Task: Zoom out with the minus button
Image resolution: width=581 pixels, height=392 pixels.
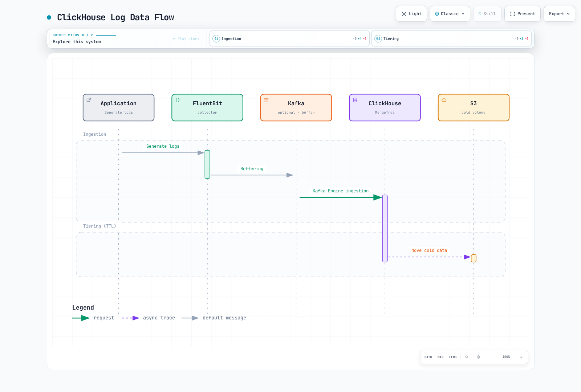Action: point(491,357)
